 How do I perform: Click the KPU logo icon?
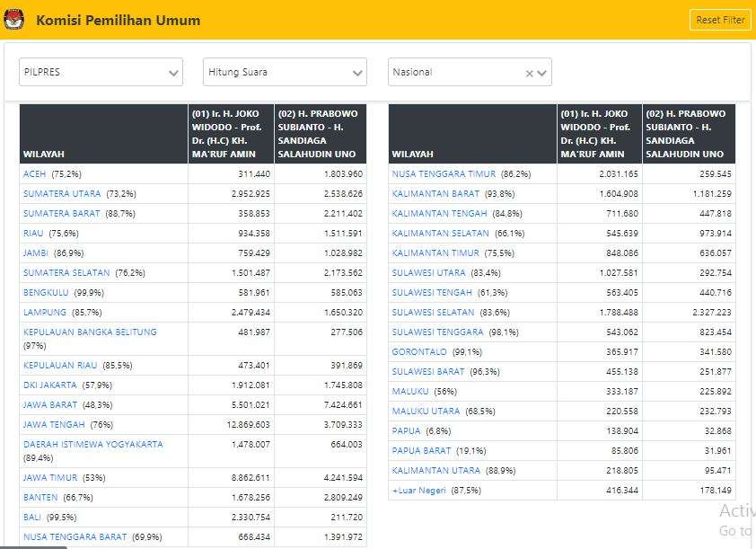pyautogui.click(x=16, y=20)
